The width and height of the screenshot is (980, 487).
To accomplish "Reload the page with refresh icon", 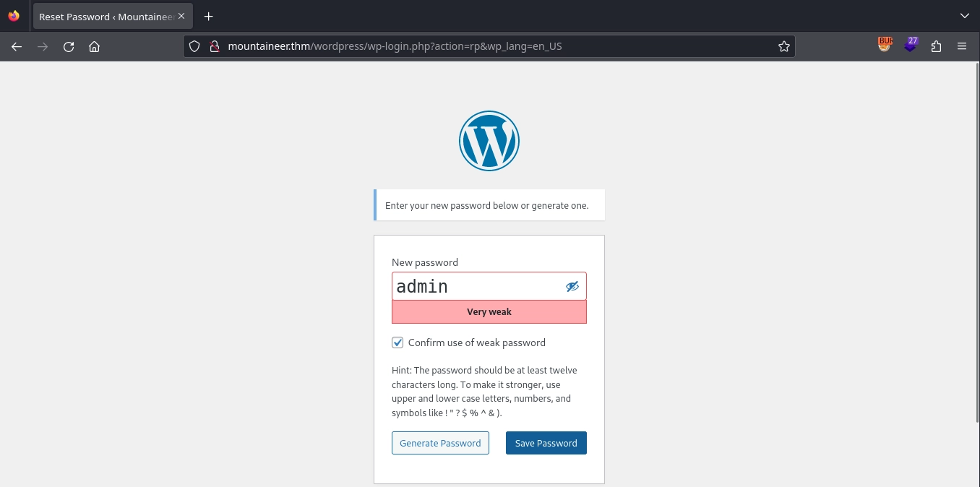I will 69,46.
